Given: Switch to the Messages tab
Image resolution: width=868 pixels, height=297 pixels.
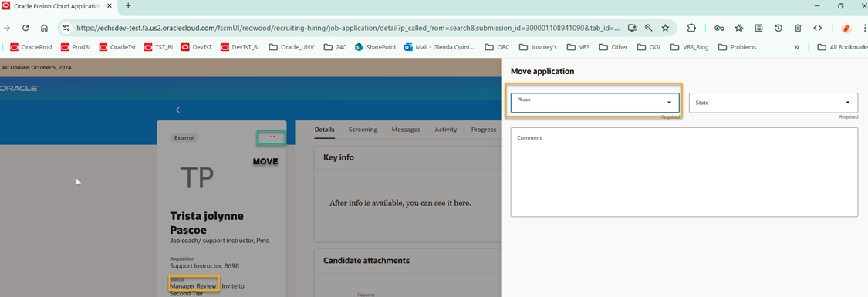Looking at the screenshot, I should [406, 130].
